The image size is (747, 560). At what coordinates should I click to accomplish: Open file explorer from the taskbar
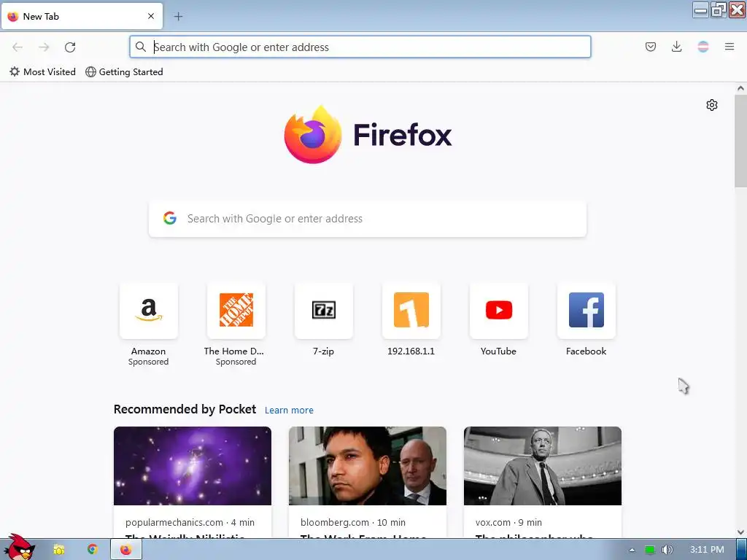coord(58,550)
